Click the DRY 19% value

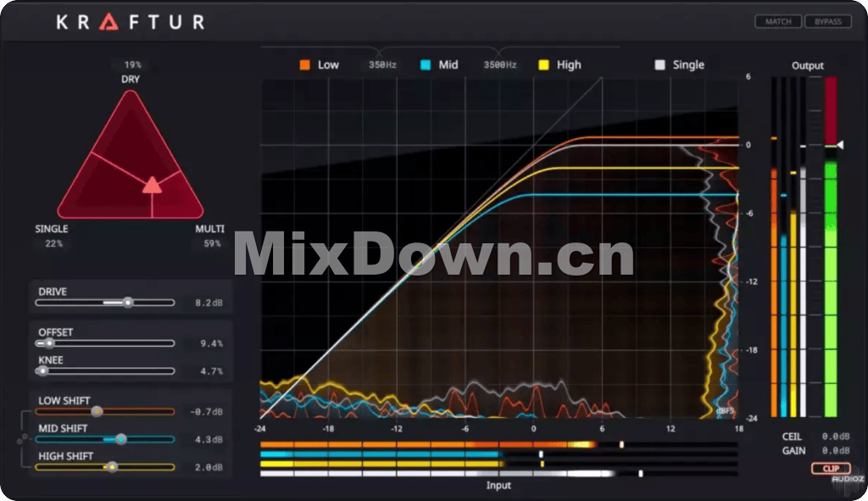coord(132,64)
